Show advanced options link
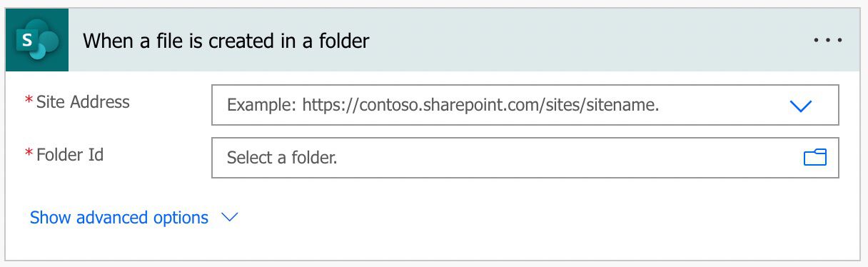 coord(119,218)
